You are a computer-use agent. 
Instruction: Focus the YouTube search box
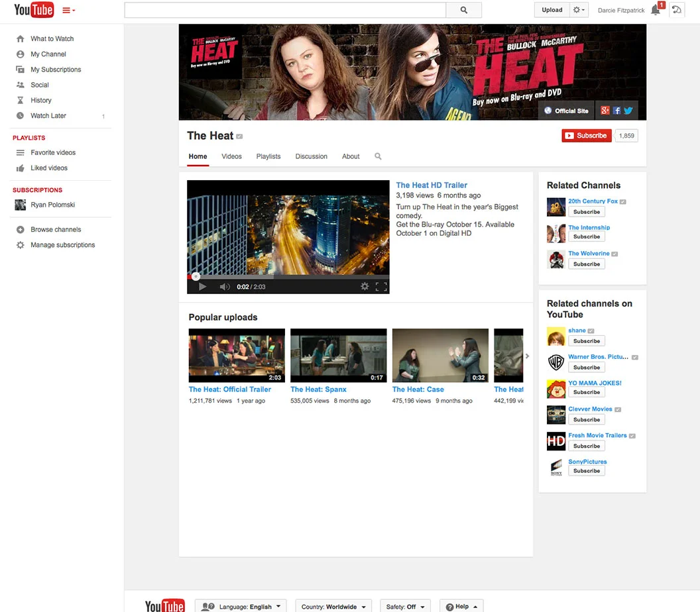(285, 10)
